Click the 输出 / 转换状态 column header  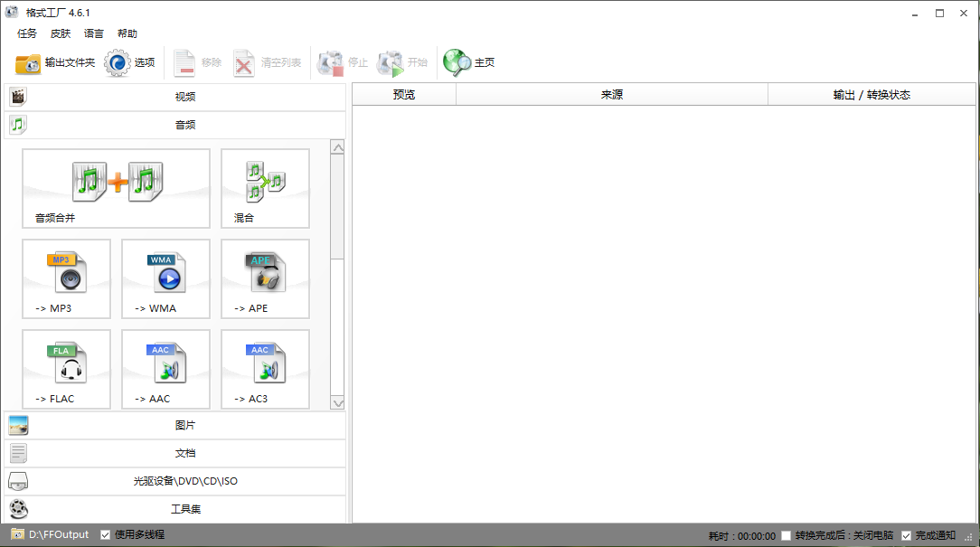pos(872,95)
